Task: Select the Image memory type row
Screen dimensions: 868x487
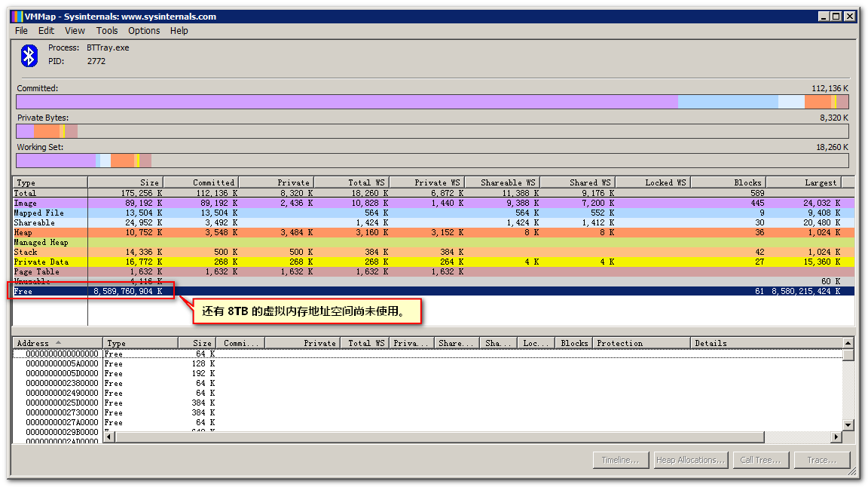Action: point(433,204)
